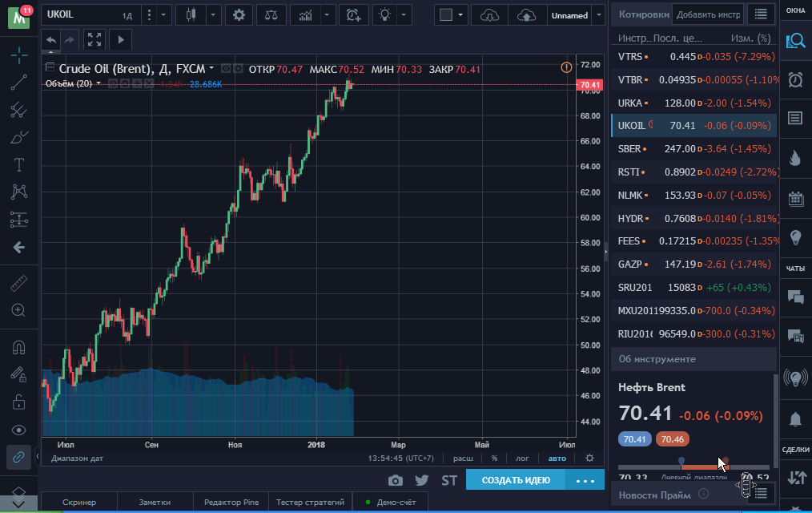Open the chart patterns tool
812x513 pixels.
[x=19, y=192]
